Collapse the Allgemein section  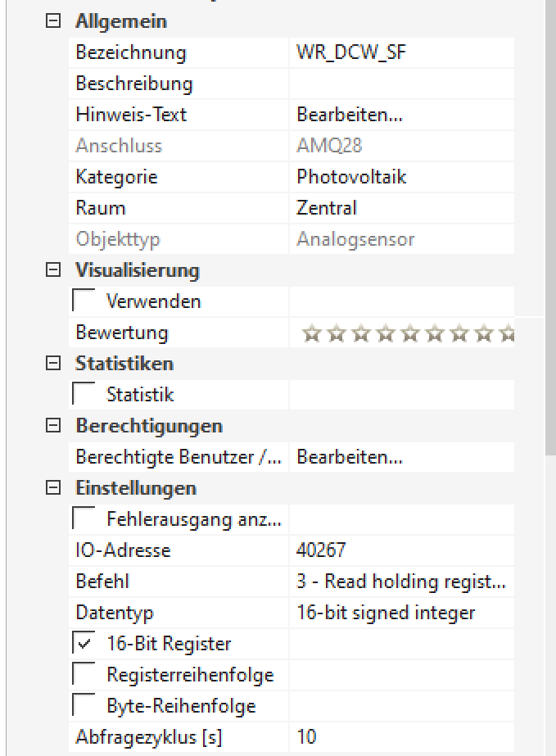54,22
